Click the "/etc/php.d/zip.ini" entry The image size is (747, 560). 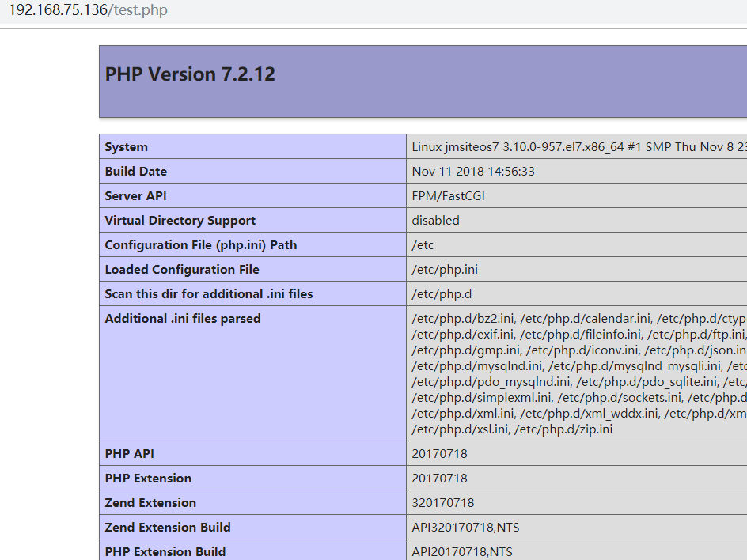tap(563, 429)
